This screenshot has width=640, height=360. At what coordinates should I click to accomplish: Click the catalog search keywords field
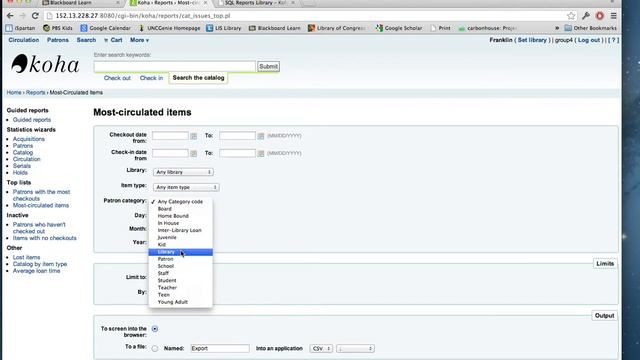(175, 67)
